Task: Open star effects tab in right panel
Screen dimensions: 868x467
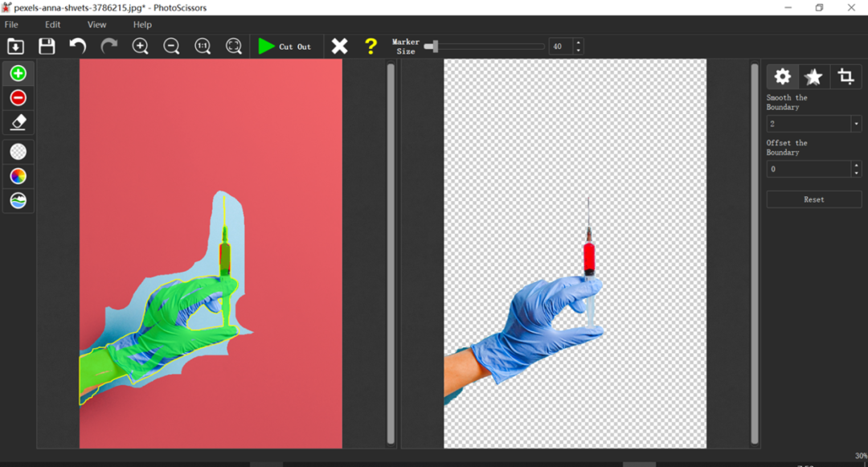Action: coord(813,76)
